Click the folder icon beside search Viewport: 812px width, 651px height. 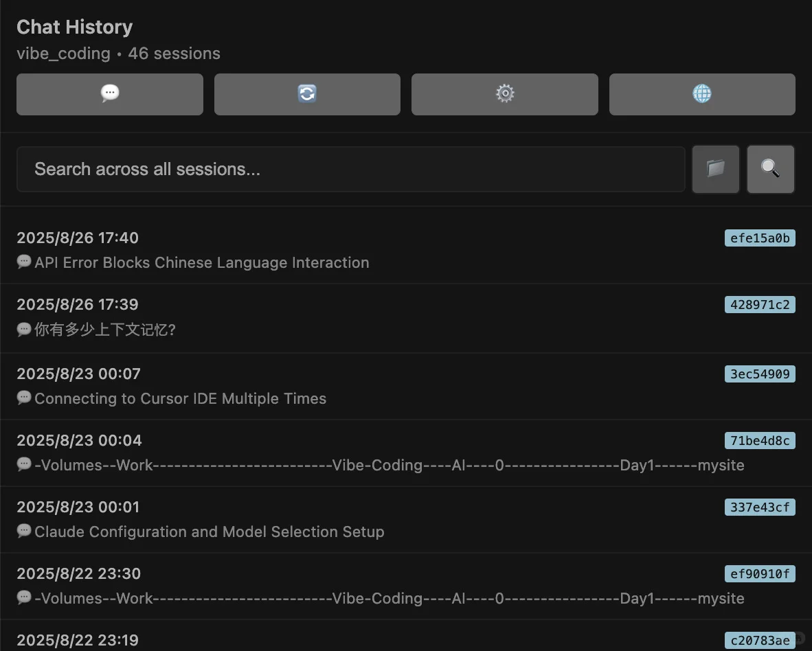pos(716,169)
